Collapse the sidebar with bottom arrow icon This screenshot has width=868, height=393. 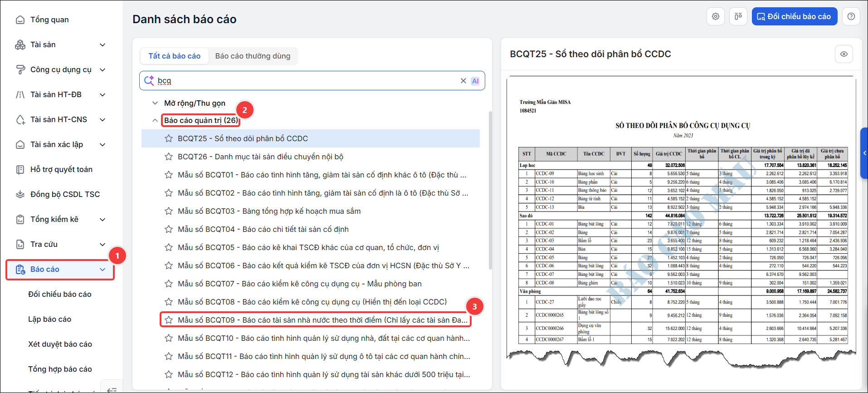pyautogui.click(x=112, y=389)
